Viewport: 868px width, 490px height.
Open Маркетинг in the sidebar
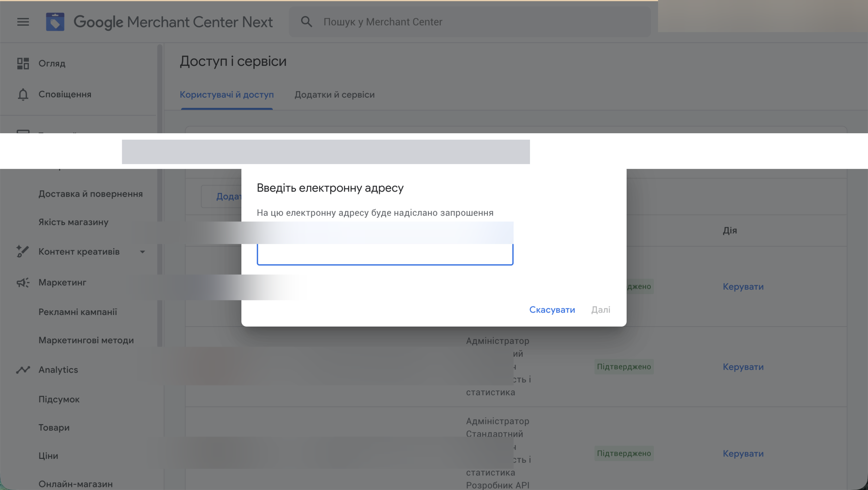tap(62, 282)
